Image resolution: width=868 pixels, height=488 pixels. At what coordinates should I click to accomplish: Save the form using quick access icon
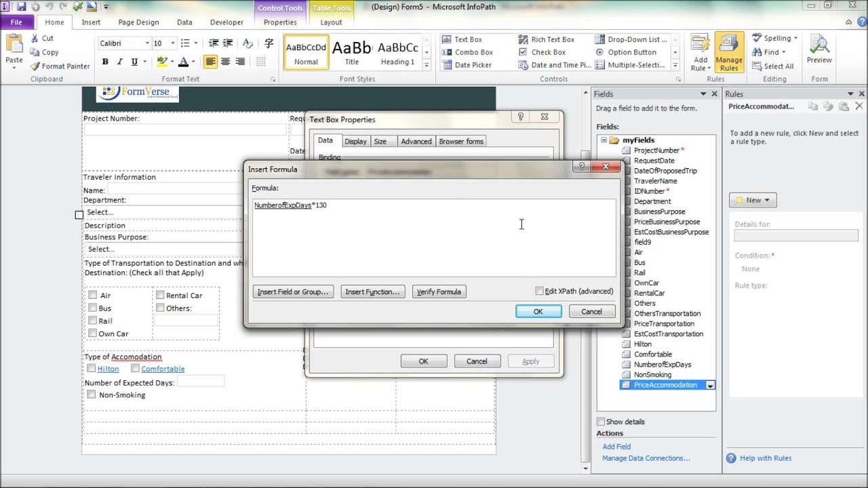tap(21, 7)
